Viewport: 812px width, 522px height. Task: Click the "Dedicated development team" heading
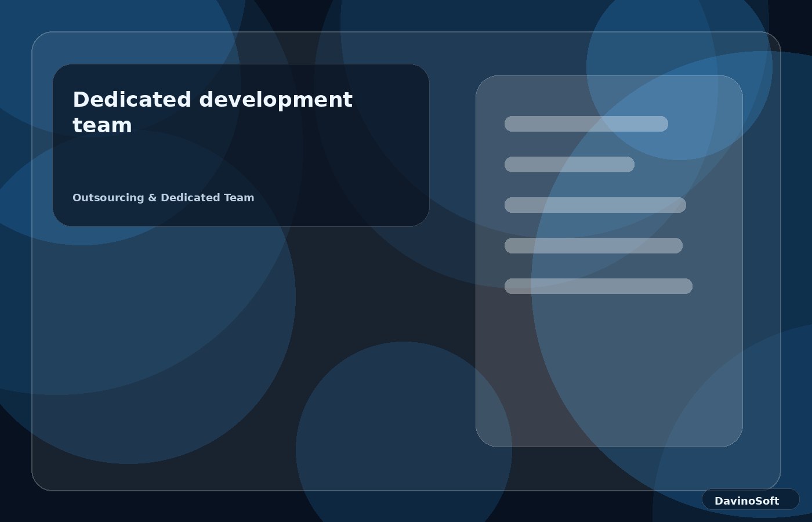click(212, 112)
